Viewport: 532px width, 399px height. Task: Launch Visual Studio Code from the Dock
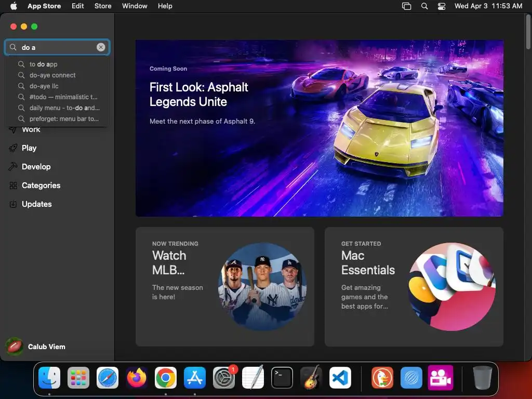point(340,378)
